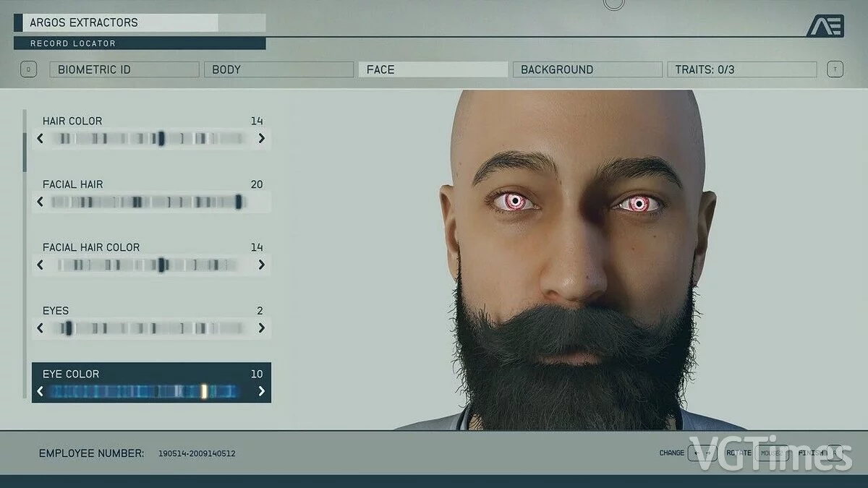Select previous Eyes option with left arrow
The height and width of the screenshot is (488, 868).
[x=40, y=328]
